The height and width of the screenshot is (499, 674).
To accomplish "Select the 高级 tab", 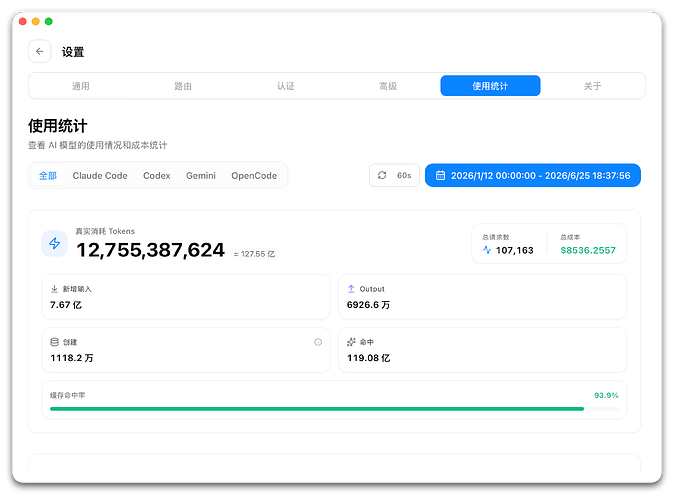I will coord(388,86).
